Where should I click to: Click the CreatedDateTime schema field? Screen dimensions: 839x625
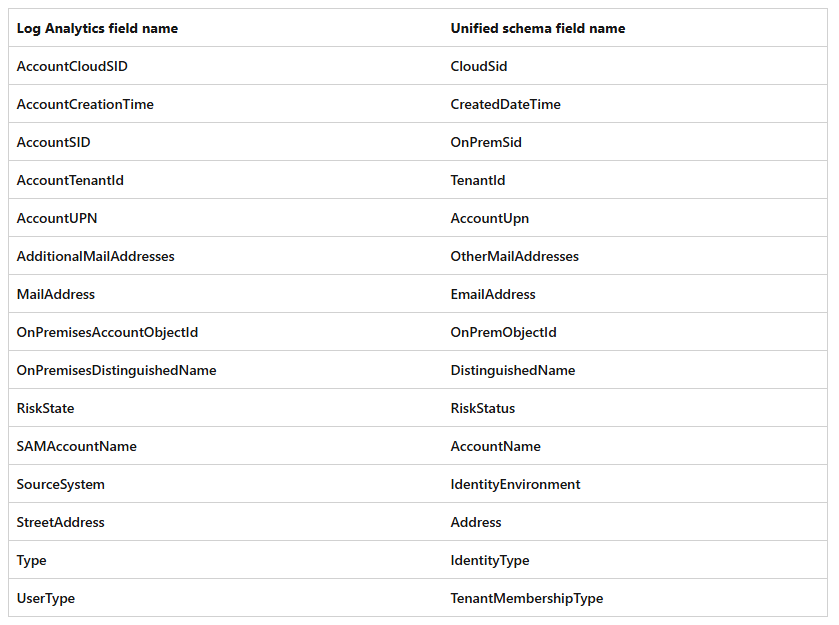505,104
